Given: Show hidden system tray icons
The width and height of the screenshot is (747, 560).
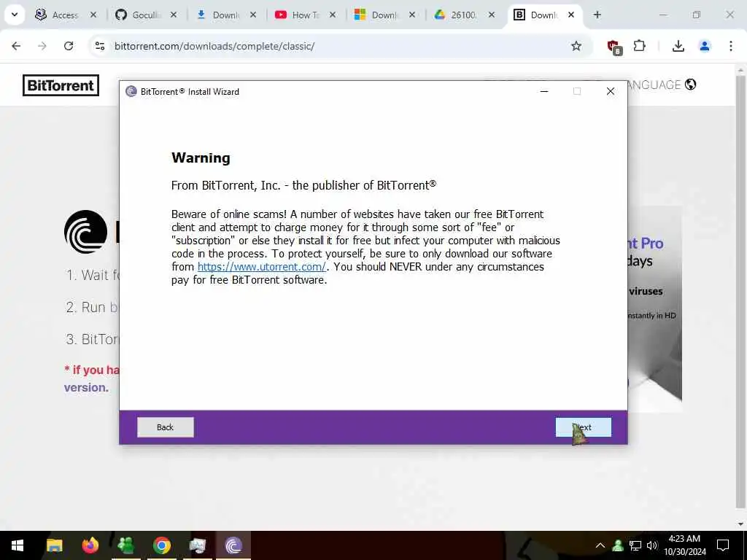Looking at the screenshot, I should pos(600,545).
